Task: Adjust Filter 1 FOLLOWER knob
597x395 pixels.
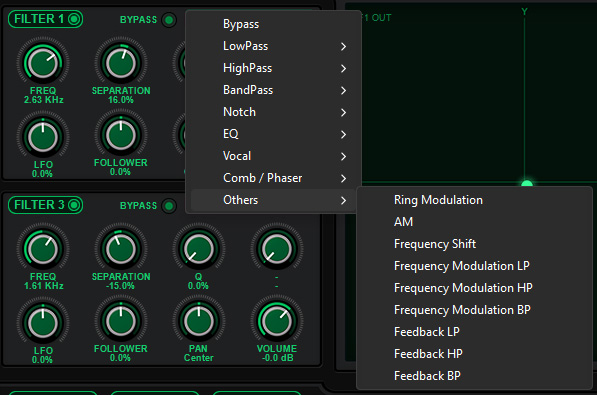Action: pyautogui.click(x=121, y=135)
